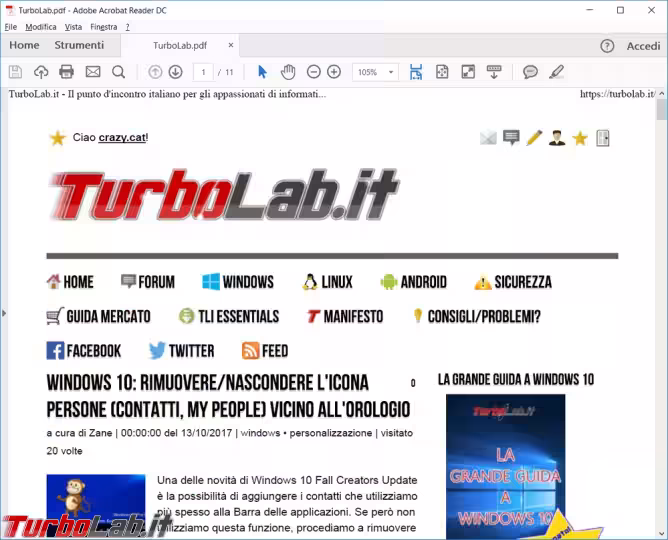Click the Accedi sign-in button
The width and height of the screenshot is (668, 540).
pos(643,46)
